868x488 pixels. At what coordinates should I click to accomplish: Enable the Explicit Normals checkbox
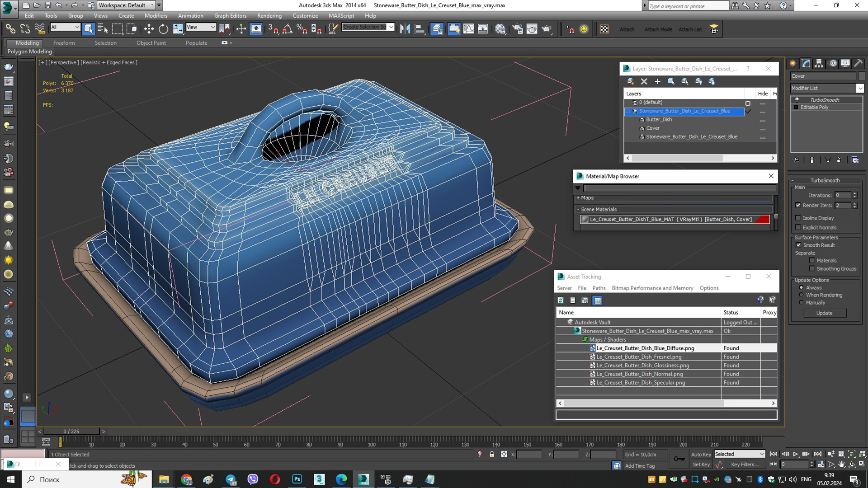point(798,227)
